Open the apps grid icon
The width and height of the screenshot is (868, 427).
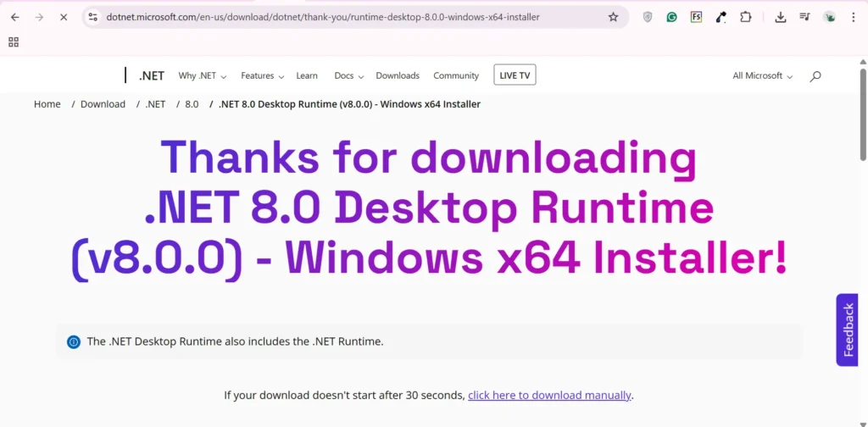pyautogui.click(x=14, y=42)
